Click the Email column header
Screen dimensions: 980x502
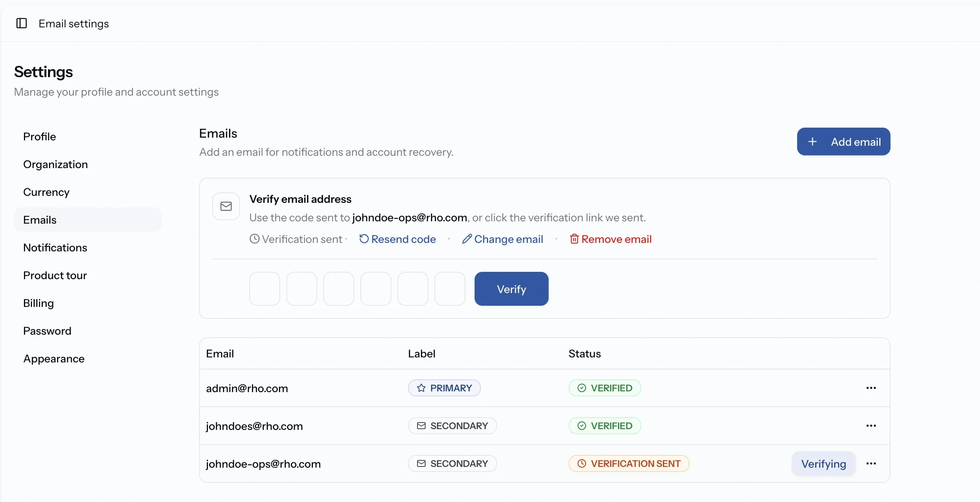(x=220, y=354)
